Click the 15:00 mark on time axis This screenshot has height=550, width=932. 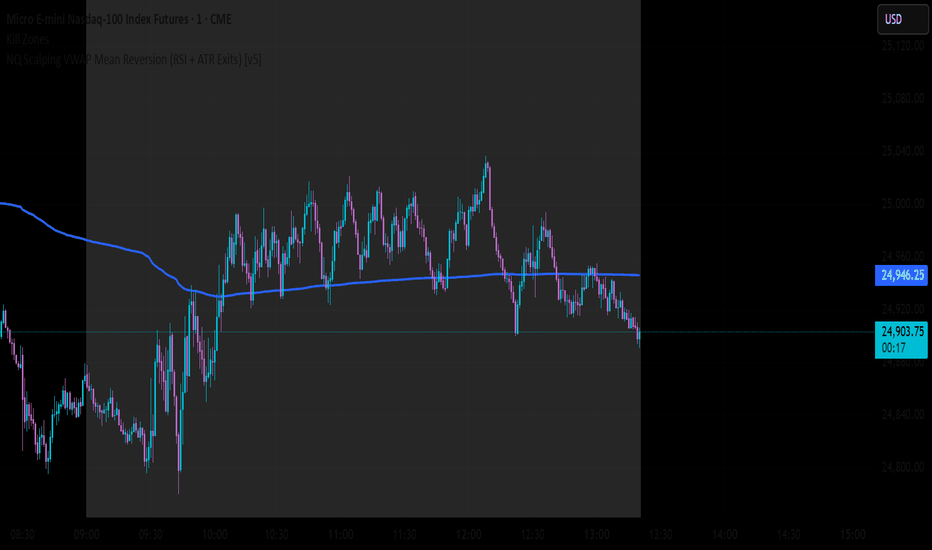coord(852,535)
